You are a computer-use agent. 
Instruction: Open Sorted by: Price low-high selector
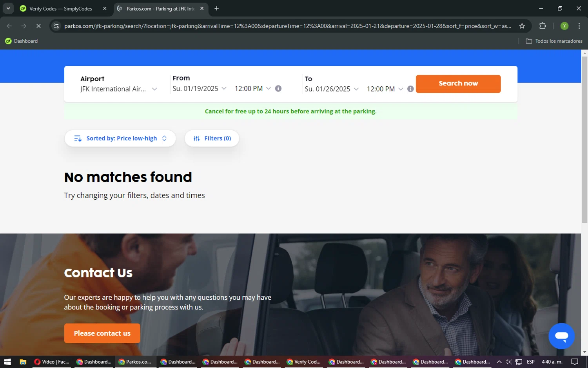pos(120,138)
